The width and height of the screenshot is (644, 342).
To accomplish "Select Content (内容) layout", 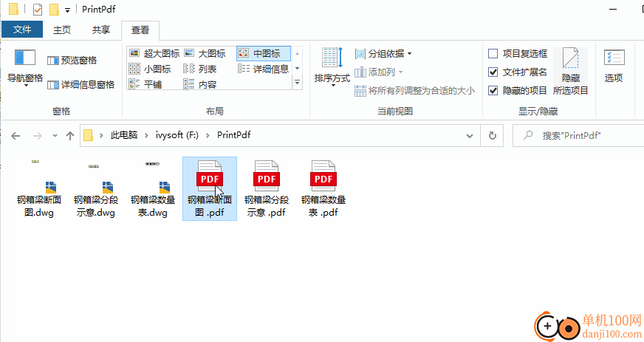I will [x=200, y=84].
